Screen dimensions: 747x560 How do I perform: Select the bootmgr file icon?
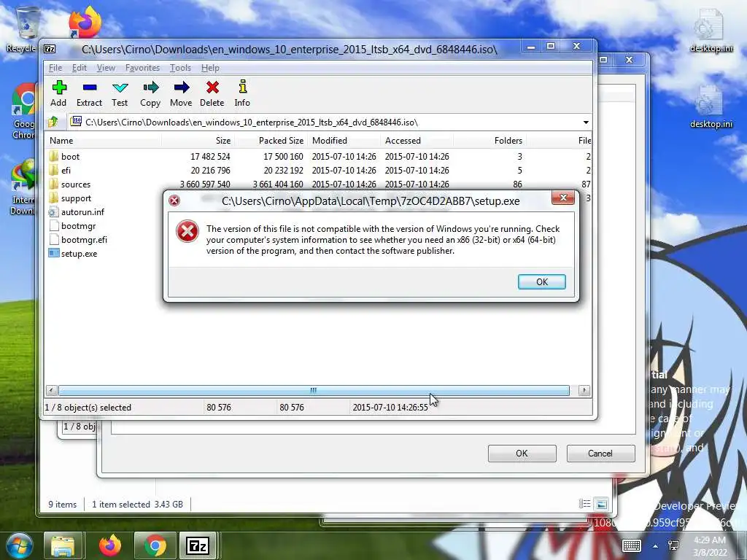[x=53, y=226]
